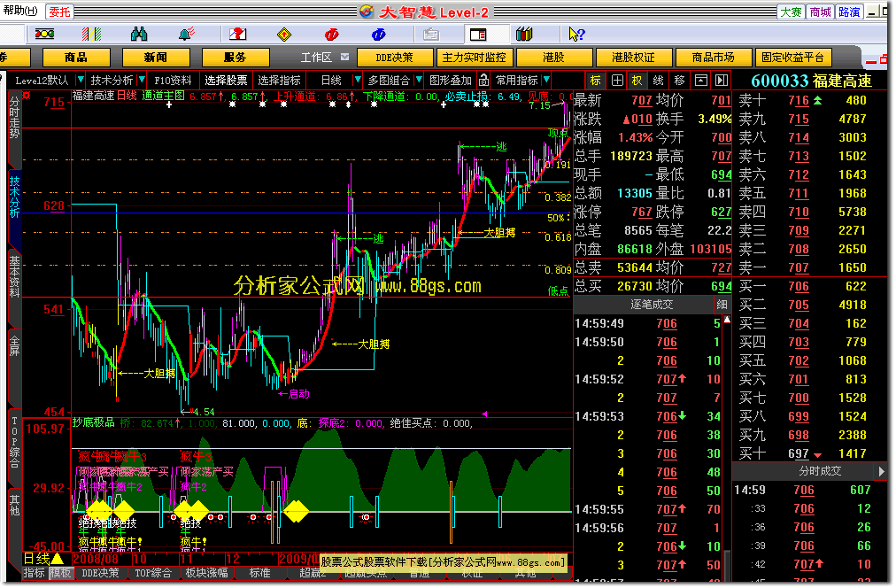Click the alarm bell alert icon

coord(186,35)
